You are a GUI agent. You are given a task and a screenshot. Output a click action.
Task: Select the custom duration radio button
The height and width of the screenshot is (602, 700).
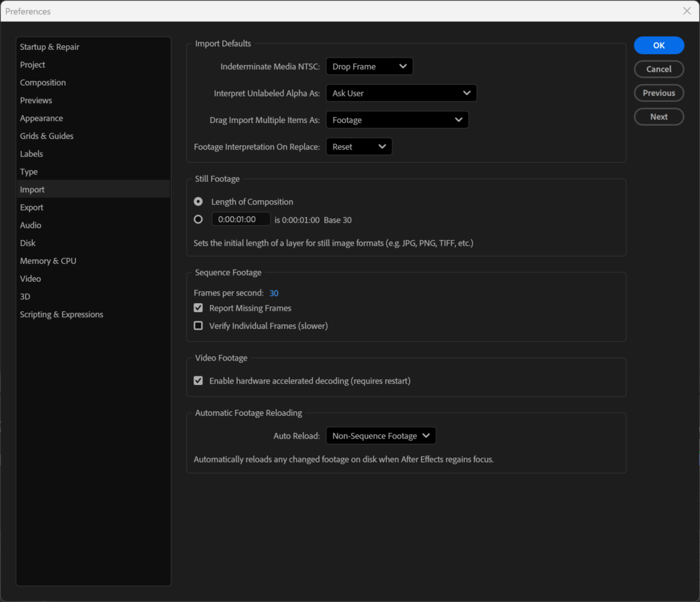(198, 220)
